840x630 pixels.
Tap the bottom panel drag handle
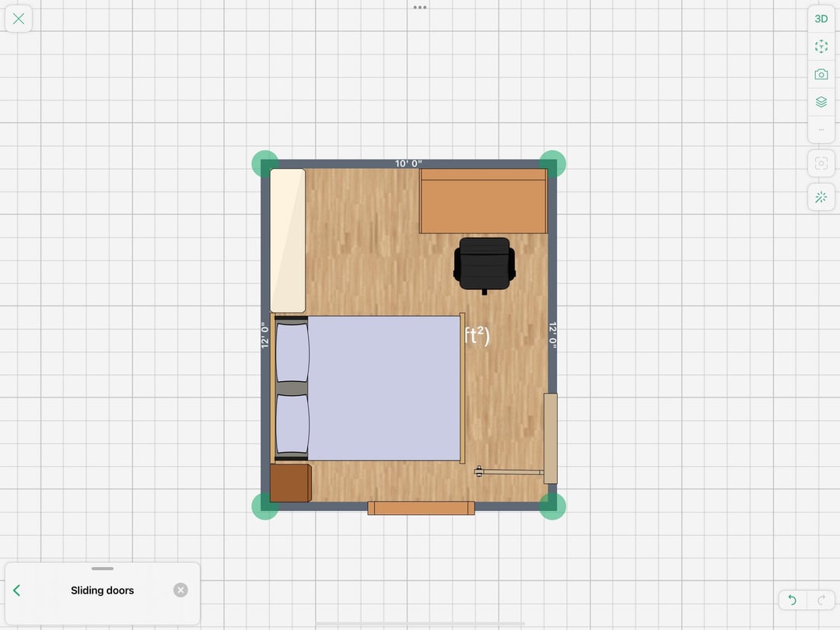point(102,569)
